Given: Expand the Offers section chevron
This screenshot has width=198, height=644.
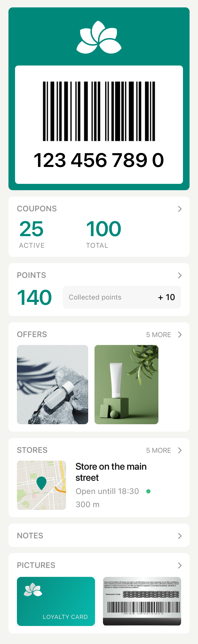Looking at the screenshot, I should tap(180, 335).
